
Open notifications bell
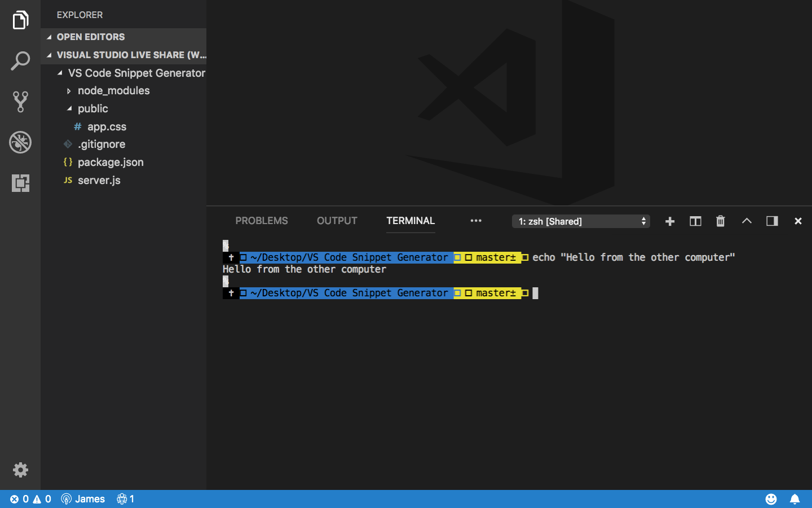coord(795,499)
